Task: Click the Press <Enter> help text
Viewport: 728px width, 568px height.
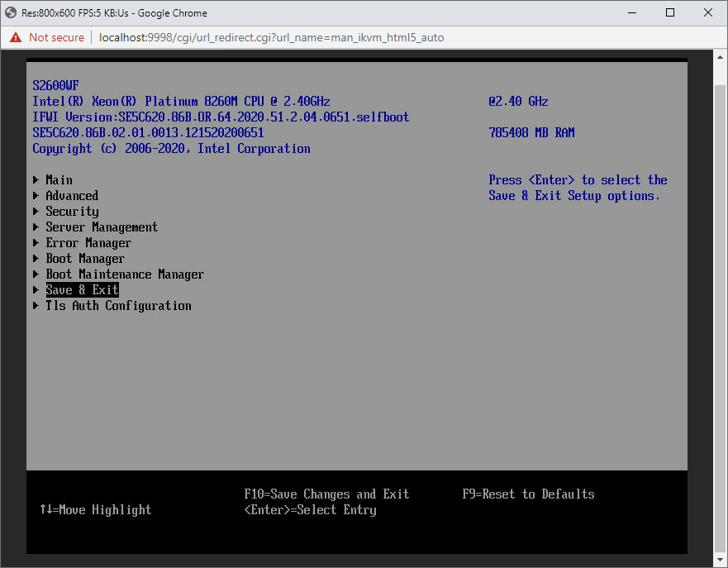Action: (578, 188)
